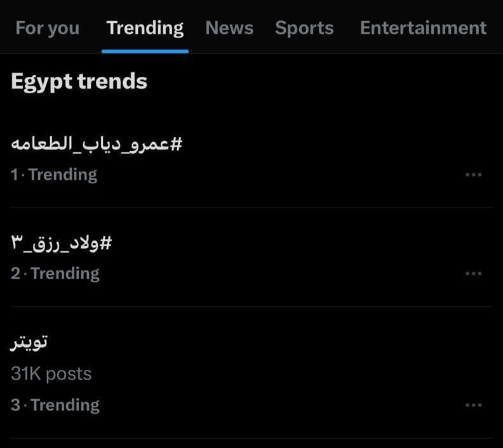Tap the "3 · Trending" rank label
Image resolution: width=503 pixels, height=448 pixels.
click(x=55, y=405)
